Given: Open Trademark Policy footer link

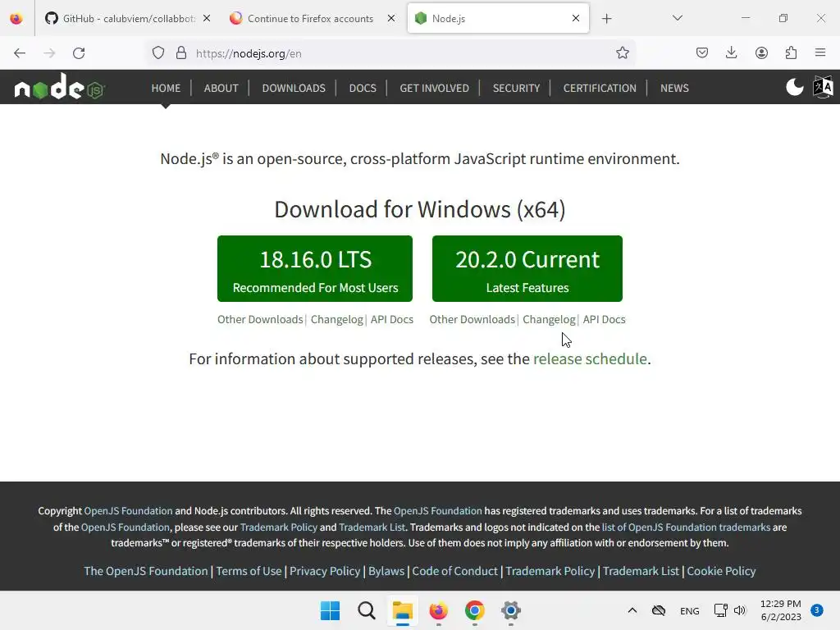Looking at the screenshot, I should click(x=550, y=571).
